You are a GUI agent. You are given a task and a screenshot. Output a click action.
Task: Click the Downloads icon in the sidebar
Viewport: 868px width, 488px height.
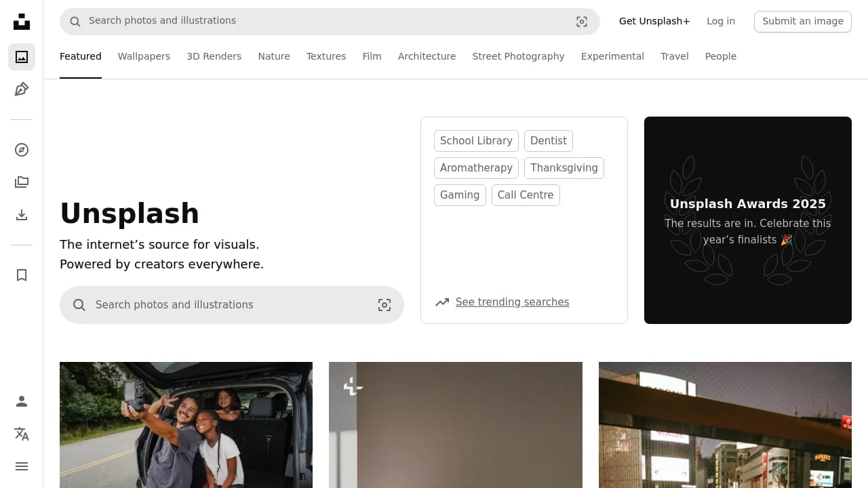click(21, 215)
